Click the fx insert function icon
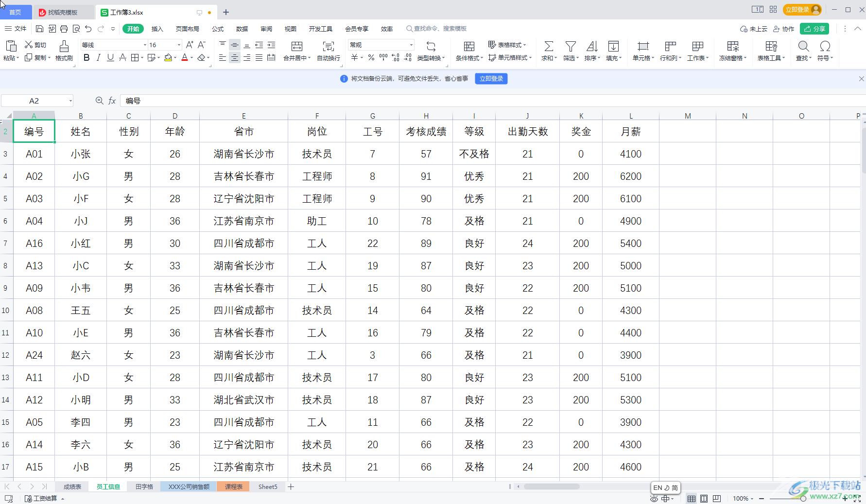The image size is (866, 504). coord(112,101)
